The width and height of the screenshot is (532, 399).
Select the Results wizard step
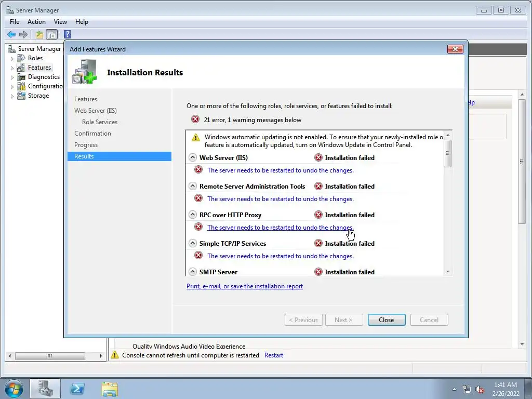point(119,156)
